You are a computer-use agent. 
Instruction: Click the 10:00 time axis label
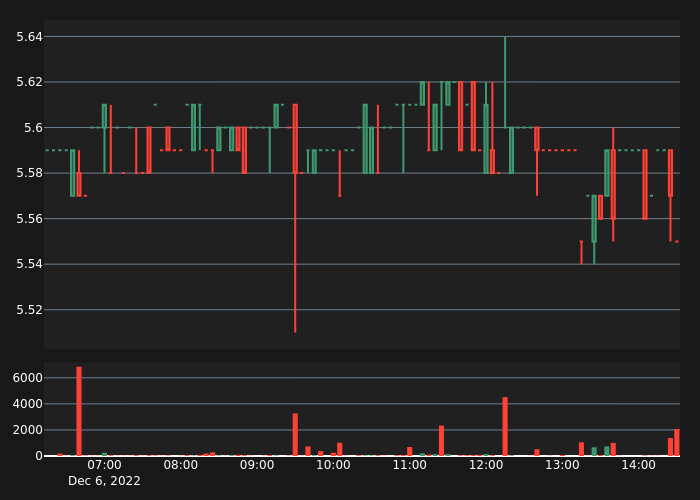tap(333, 465)
